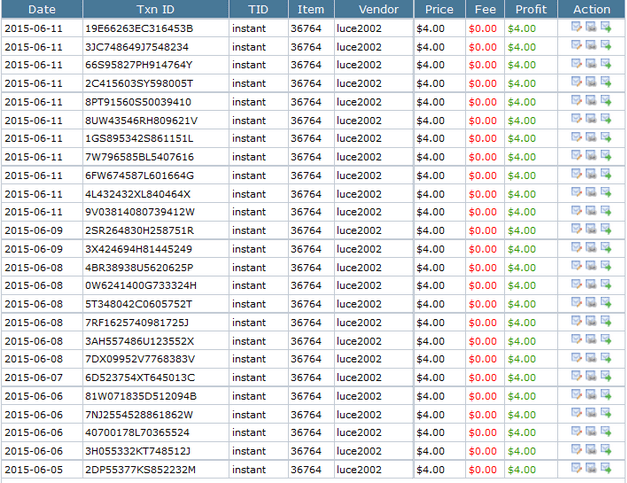Select transaction ID 3X424694H81445249
The image size is (627, 483).
(x=138, y=249)
